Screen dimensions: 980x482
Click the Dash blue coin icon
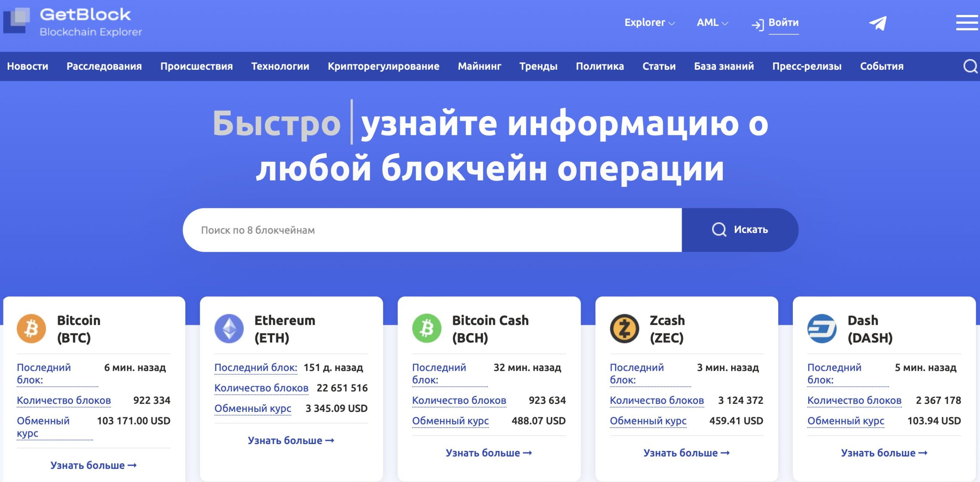point(822,329)
